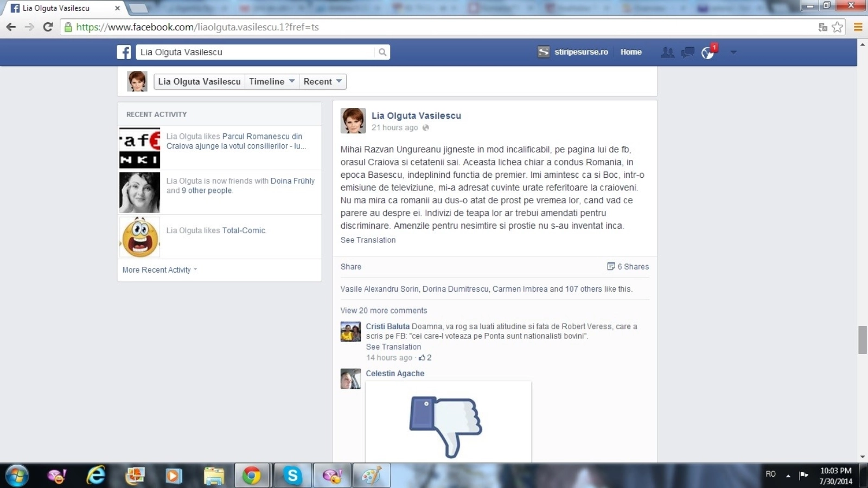This screenshot has width=868, height=488.
Task: Click the Facebook logo icon
Action: (x=124, y=52)
